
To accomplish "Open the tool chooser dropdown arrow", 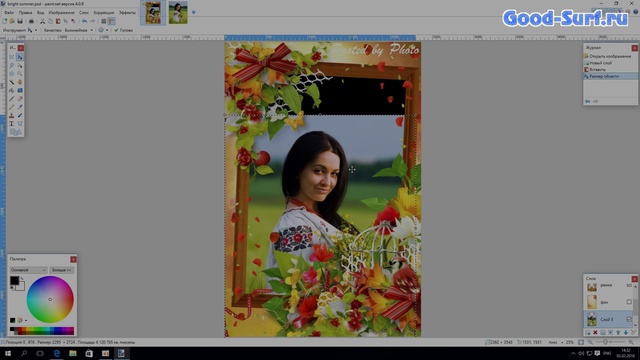I will 36,30.
